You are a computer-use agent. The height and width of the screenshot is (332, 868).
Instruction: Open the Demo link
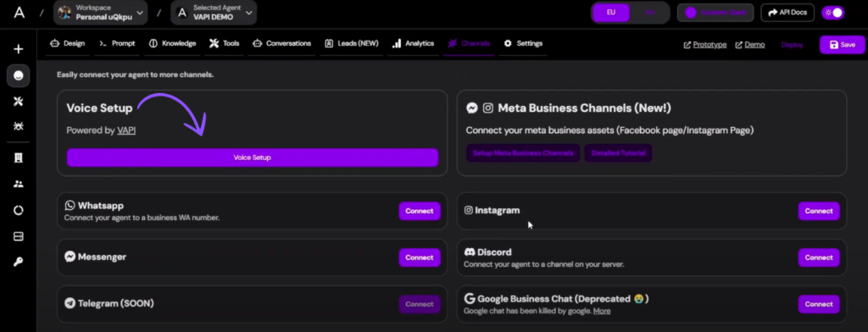(x=750, y=45)
